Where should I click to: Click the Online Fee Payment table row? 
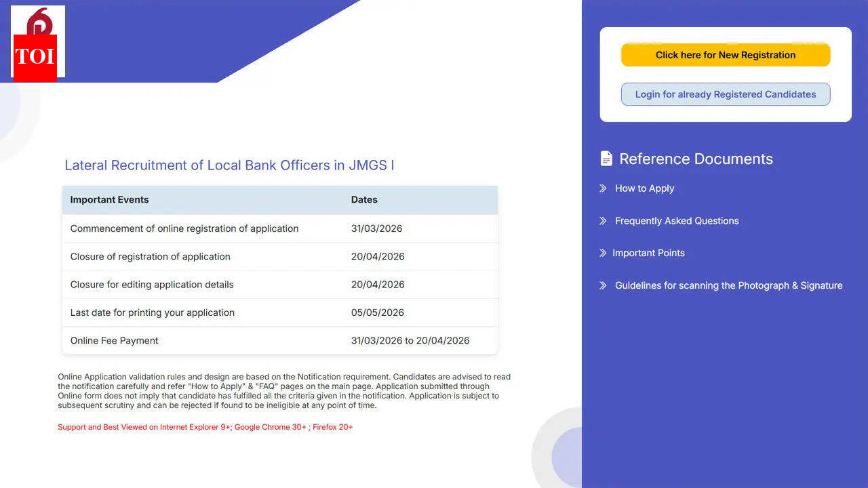pyautogui.click(x=113, y=340)
